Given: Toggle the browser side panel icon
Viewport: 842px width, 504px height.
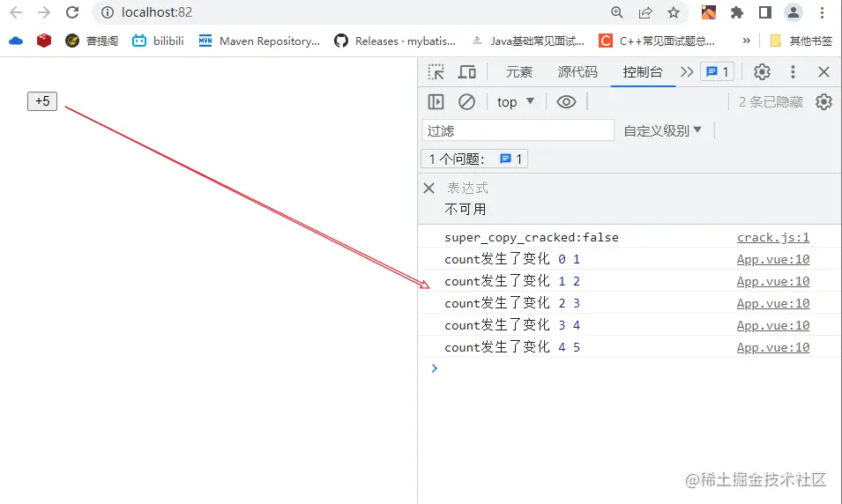Looking at the screenshot, I should [x=765, y=12].
